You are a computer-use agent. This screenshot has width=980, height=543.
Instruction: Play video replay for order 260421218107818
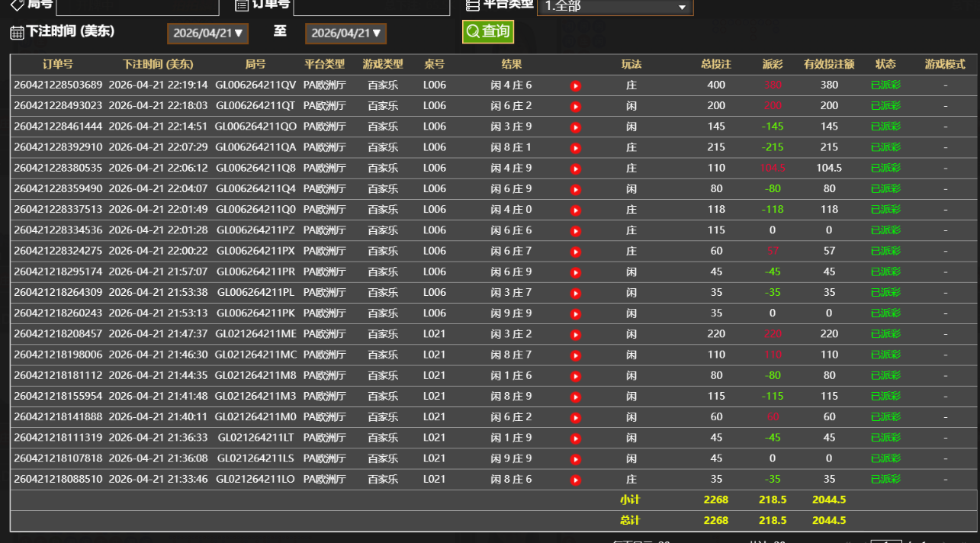(576, 459)
